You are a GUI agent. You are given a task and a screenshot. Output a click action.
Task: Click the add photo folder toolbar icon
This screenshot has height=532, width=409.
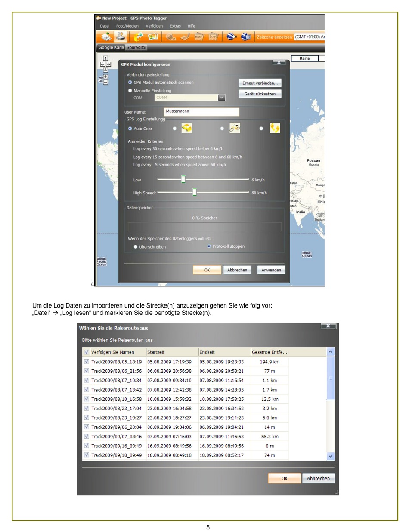139,37
